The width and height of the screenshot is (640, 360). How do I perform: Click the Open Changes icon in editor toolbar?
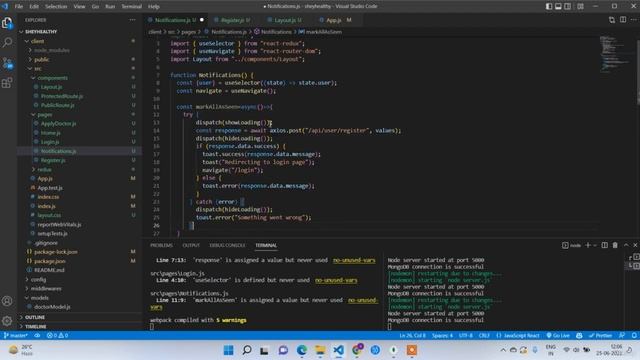point(611,20)
